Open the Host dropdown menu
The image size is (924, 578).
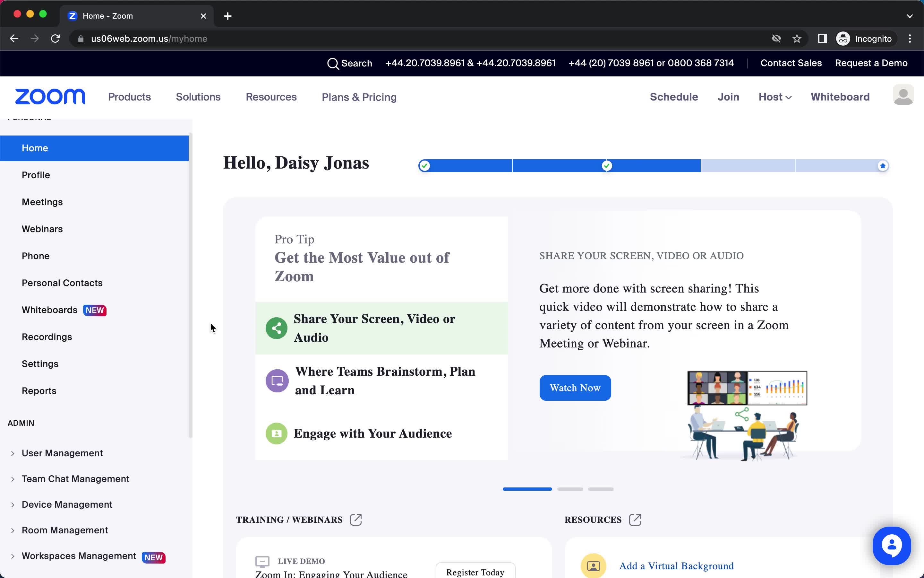775,97
